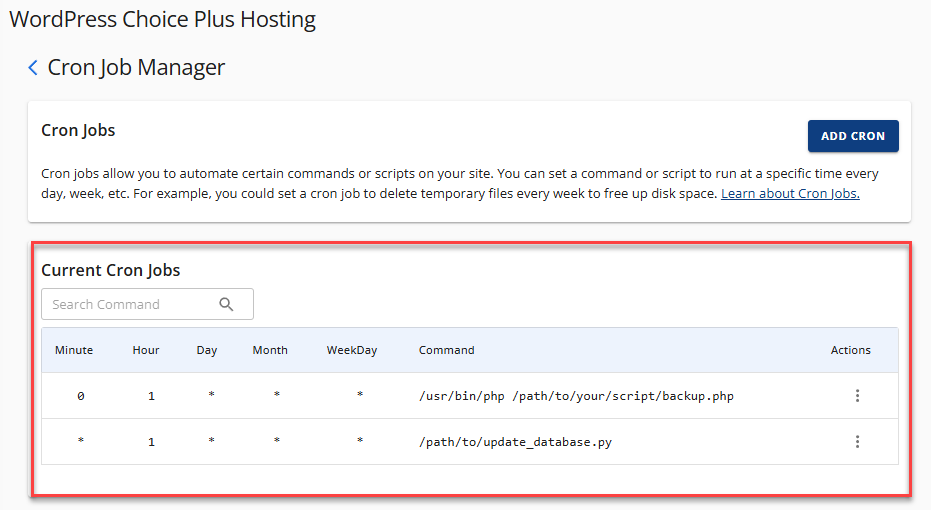Click the Month column header
Image resolution: width=931 pixels, height=510 pixels.
pyautogui.click(x=270, y=350)
